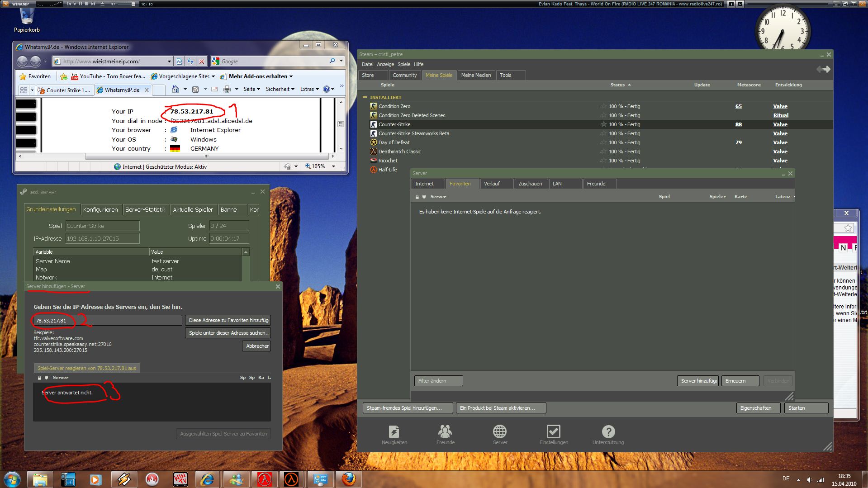Viewport: 868px width, 488px height.
Task: Switch to the Steam Community tab
Action: [404, 75]
